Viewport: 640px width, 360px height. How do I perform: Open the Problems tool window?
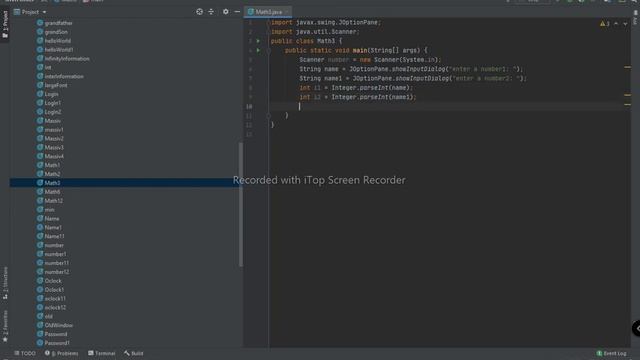(62, 353)
